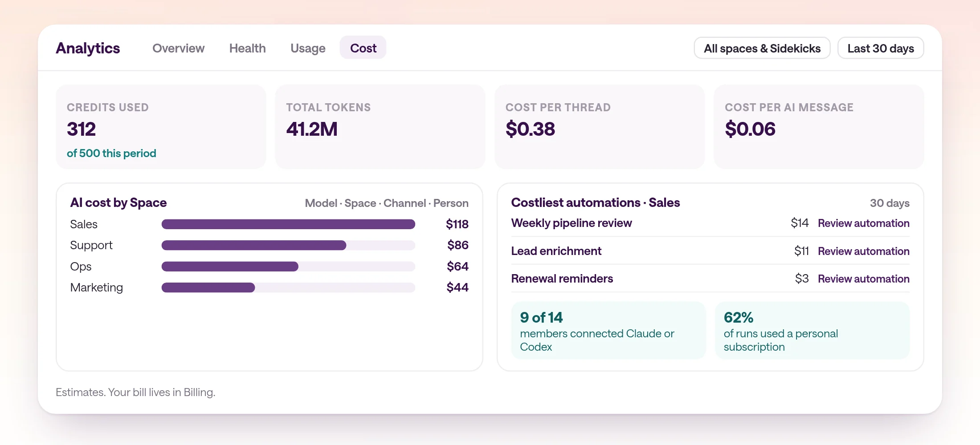Click the Cost tab
The height and width of the screenshot is (445, 980).
363,48
